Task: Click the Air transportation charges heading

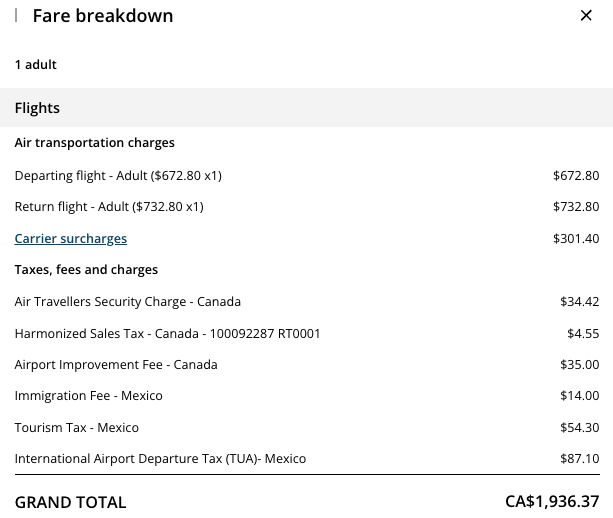Action: pyautogui.click(x=95, y=143)
